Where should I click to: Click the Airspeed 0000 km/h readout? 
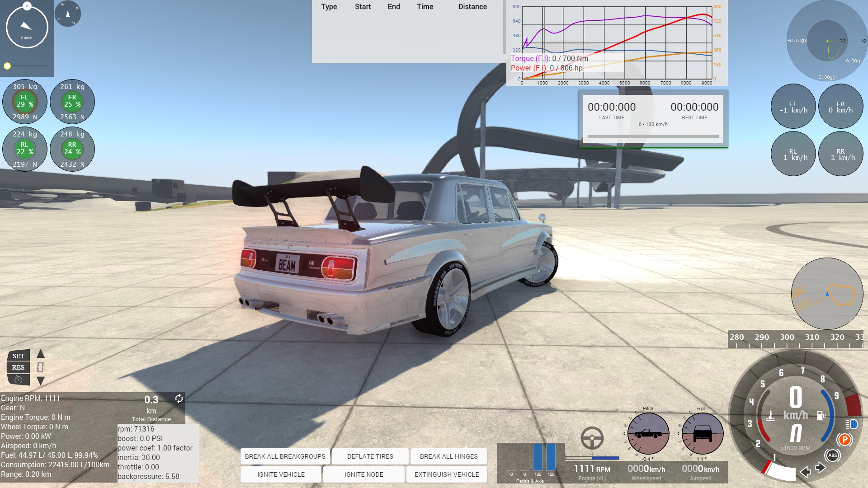(x=700, y=472)
